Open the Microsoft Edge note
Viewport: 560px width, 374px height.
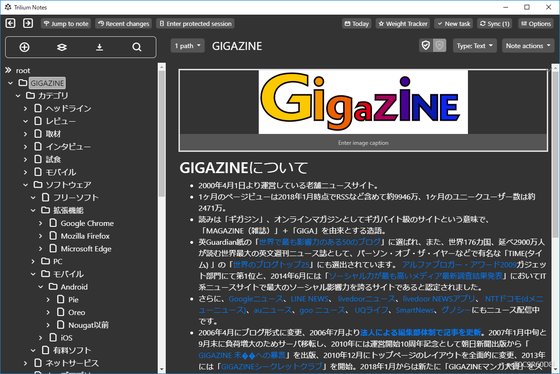click(x=86, y=249)
